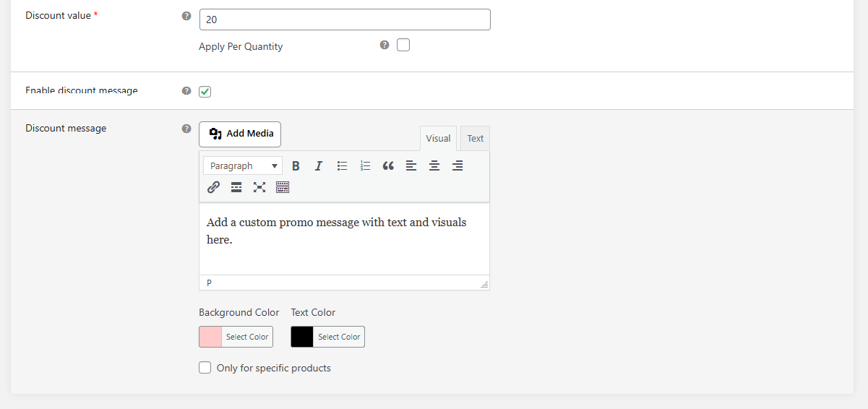Click the Add Media button
This screenshot has width=868, height=409.
click(x=240, y=134)
